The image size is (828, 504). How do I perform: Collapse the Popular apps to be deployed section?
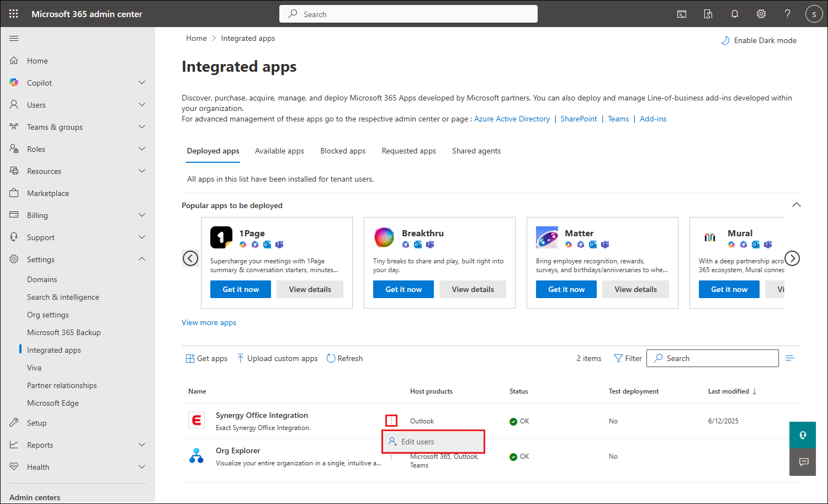(x=796, y=205)
